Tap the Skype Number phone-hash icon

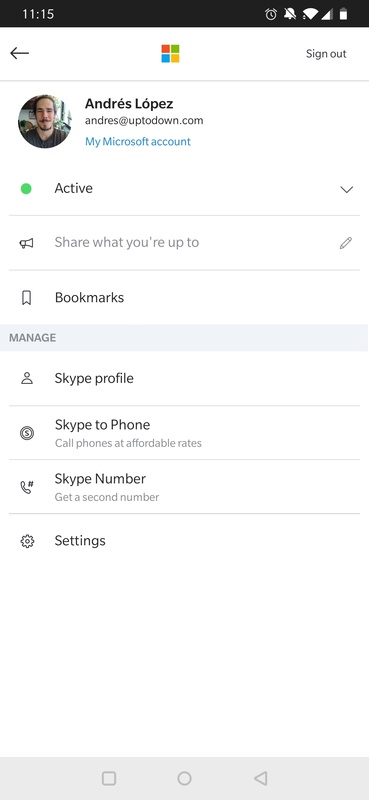pos(27,487)
